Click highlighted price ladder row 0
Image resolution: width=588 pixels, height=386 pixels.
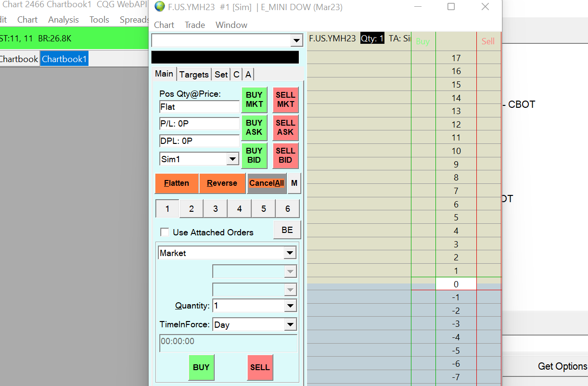pos(456,284)
